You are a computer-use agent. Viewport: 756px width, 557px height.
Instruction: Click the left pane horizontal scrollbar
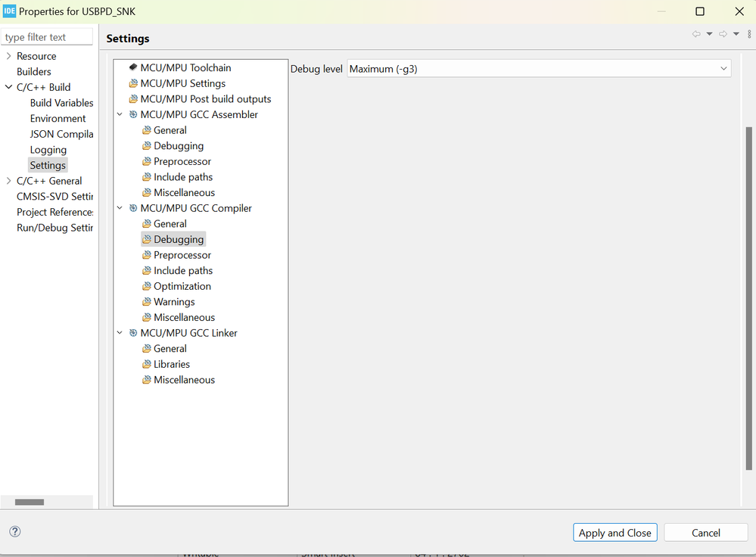coord(30,502)
